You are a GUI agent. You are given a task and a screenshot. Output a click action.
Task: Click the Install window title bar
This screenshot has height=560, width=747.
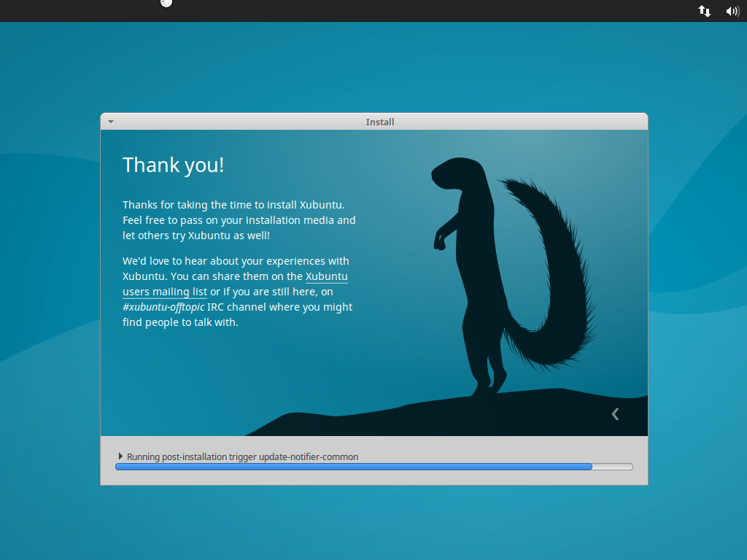click(x=374, y=122)
